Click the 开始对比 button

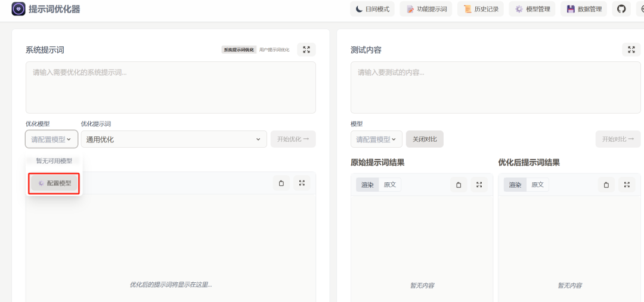tap(618, 139)
